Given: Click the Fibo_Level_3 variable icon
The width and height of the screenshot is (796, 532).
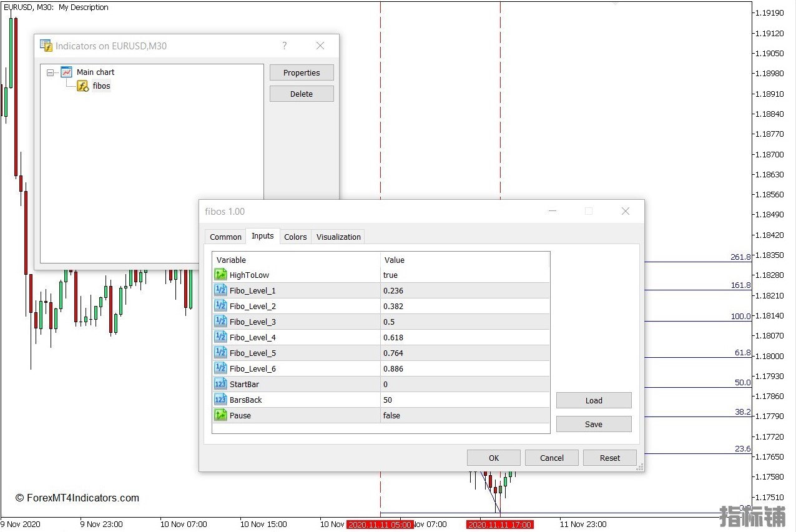Looking at the screenshot, I should pos(220,322).
